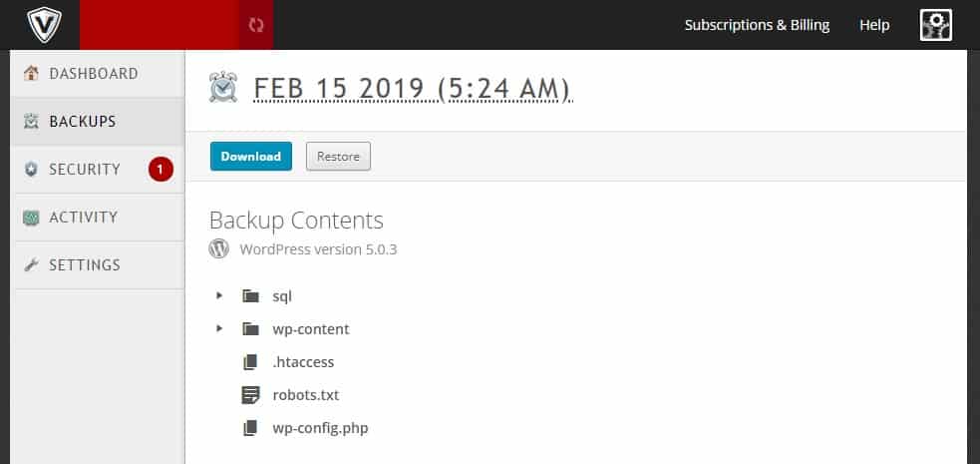980x464 pixels.
Task: Click the VaultPress shield logo
Action: [x=45, y=25]
